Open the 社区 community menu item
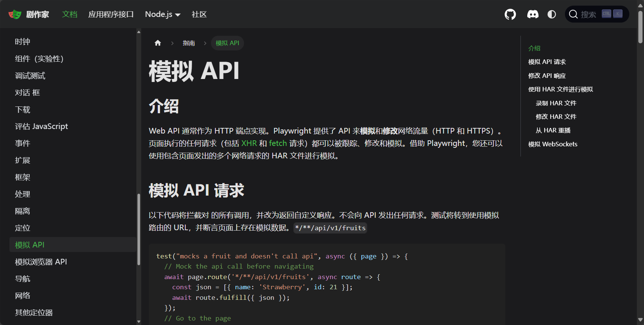 199,14
